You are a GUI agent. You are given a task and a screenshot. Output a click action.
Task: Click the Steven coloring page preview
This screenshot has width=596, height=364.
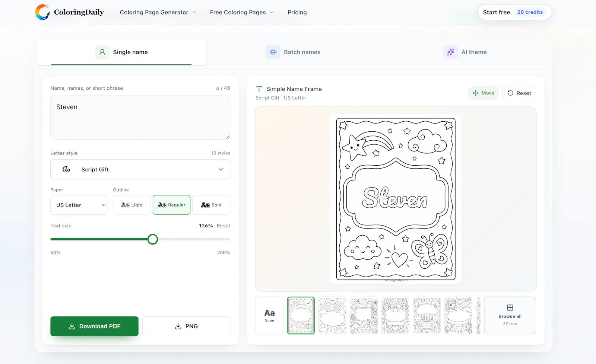click(x=396, y=199)
